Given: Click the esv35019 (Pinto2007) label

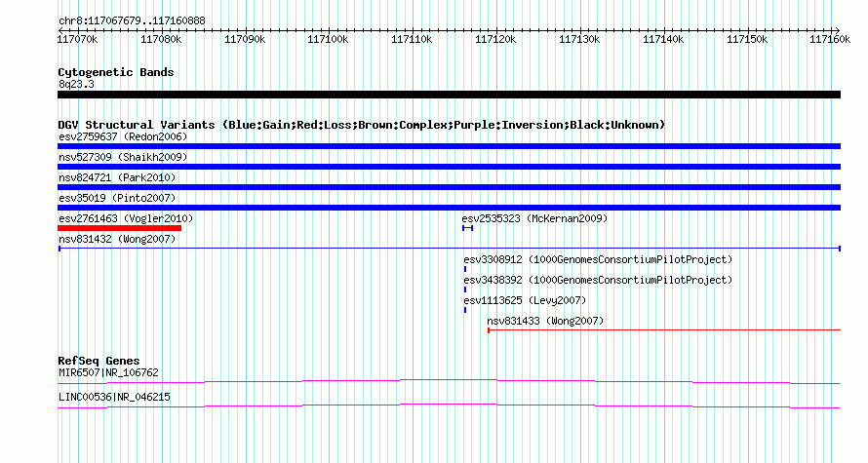Looking at the screenshot, I should (x=117, y=198).
